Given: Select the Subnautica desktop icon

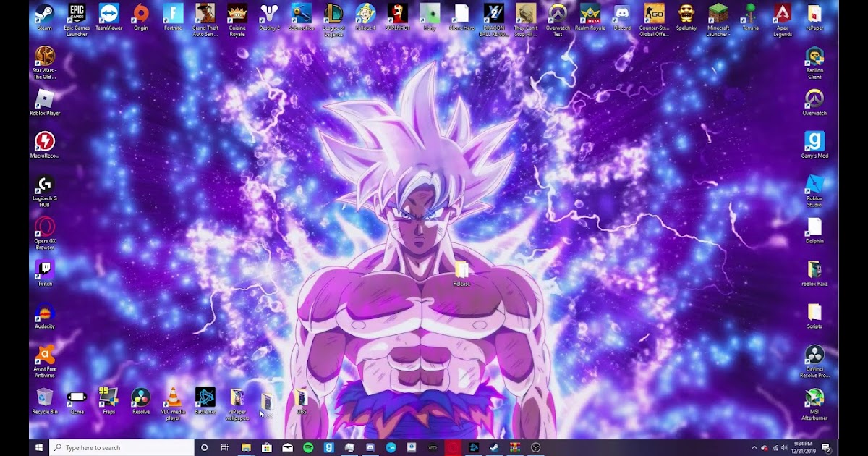Looking at the screenshot, I should [x=301, y=17].
